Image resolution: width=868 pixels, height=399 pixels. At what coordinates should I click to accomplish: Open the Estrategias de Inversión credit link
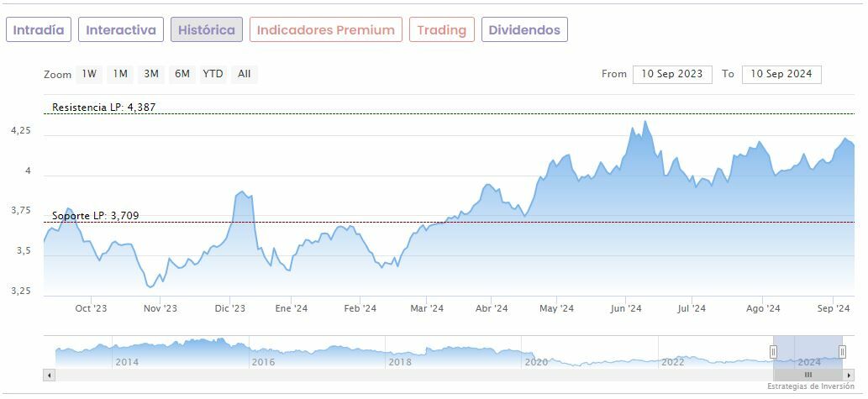(x=813, y=386)
